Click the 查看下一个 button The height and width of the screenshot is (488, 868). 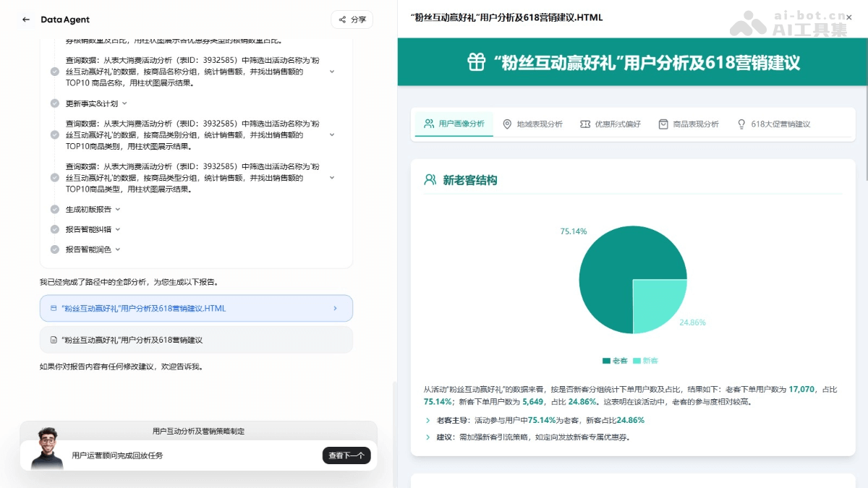click(x=346, y=455)
